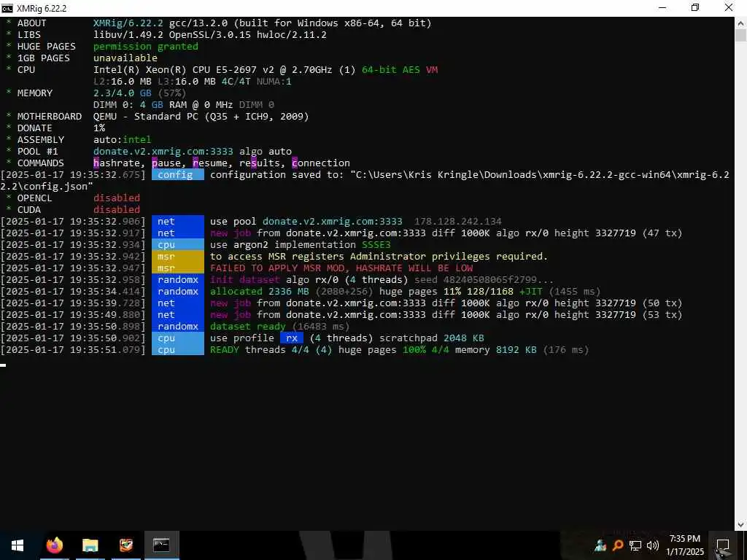The width and height of the screenshot is (747, 560).
Task: Open the volume speaker tray icon
Action: (x=652, y=545)
